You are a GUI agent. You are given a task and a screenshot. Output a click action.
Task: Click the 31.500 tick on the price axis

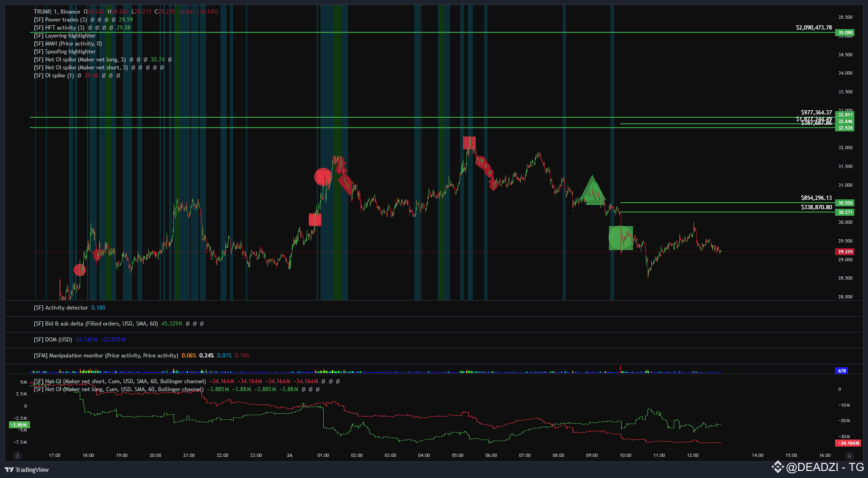[845, 167]
